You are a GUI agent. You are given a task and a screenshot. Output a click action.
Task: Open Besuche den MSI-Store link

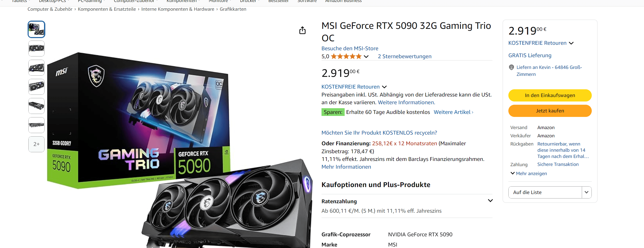click(x=350, y=49)
